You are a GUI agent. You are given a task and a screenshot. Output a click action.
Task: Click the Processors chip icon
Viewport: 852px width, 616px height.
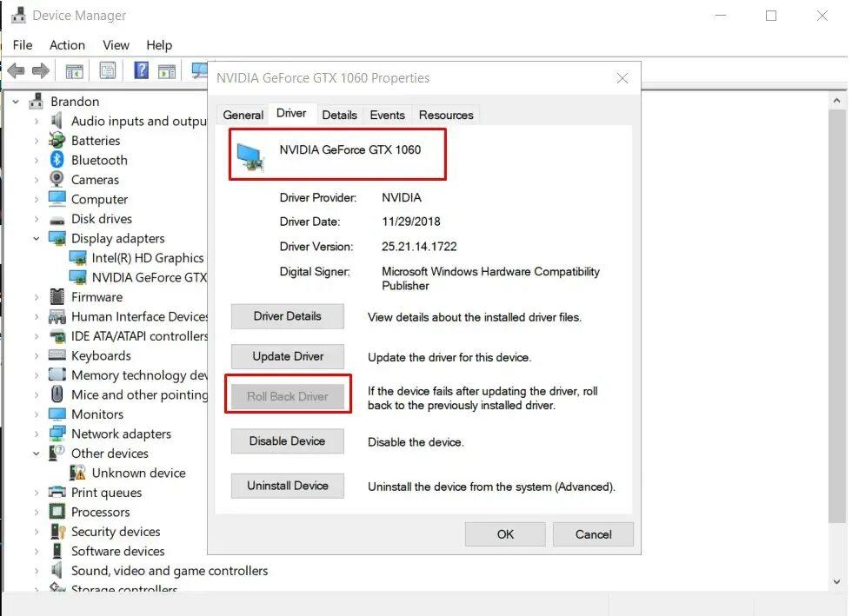click(57, 512)
